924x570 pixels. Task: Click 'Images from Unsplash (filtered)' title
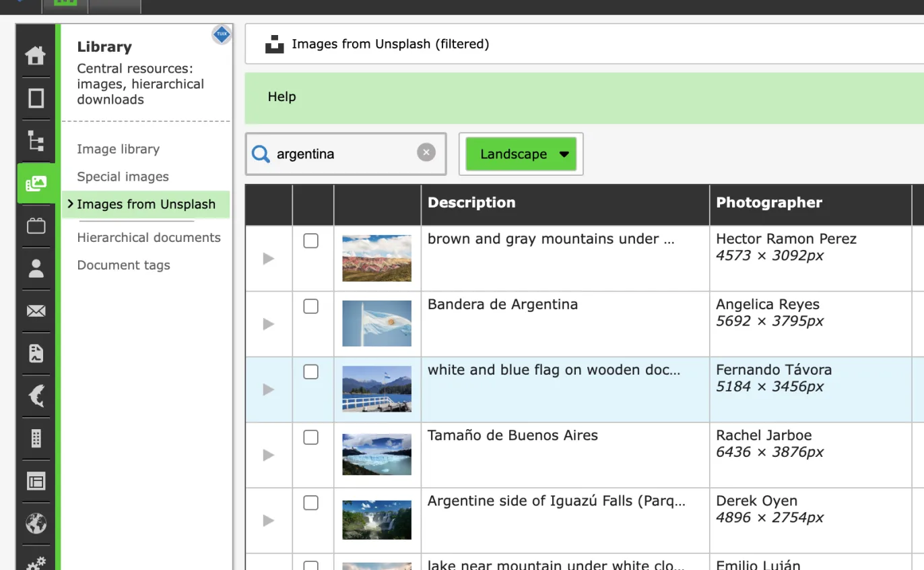(x=390, y=44)
